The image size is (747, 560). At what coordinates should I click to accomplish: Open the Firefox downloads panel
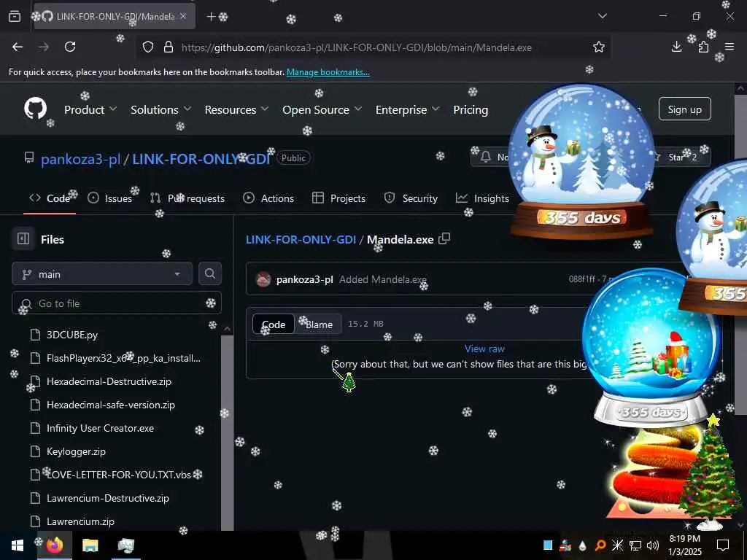point(676,47)
